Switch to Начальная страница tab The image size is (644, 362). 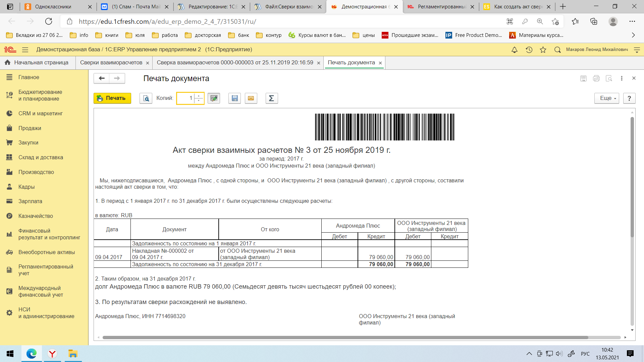point(37,63)
